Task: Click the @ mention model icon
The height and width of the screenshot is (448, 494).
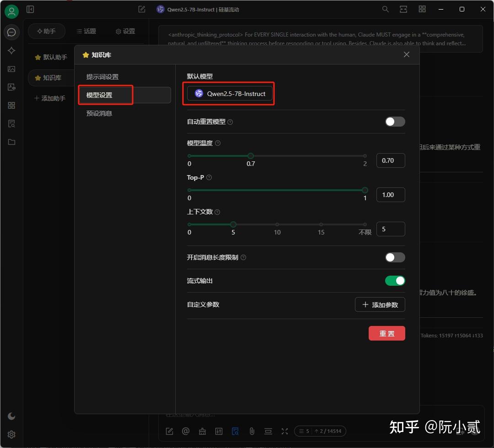Action: pos(186,431)
